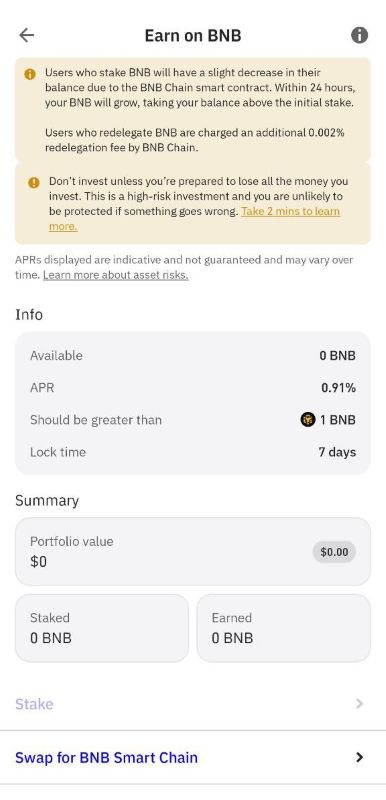Select Swap for BNB Smart Chain
The height and width of the screenshot is (800, 386).
pyautogui.click(x=193, y=757)
